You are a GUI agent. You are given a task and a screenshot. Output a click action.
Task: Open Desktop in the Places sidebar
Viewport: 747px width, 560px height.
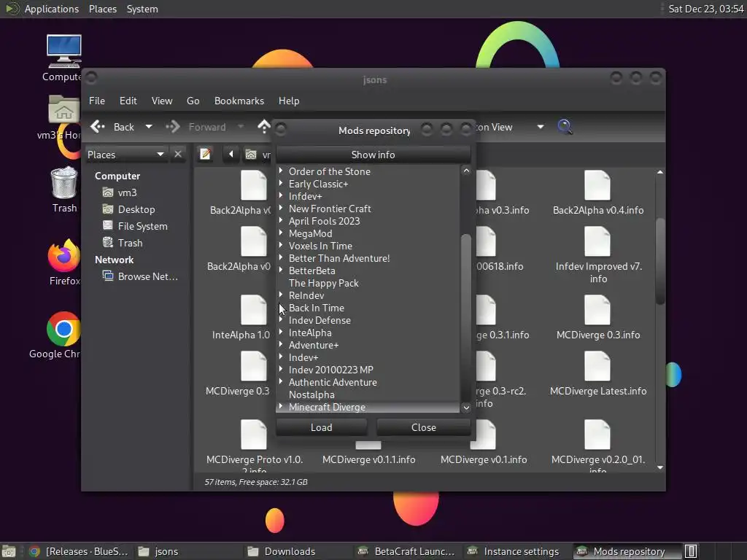coord(136,209)
